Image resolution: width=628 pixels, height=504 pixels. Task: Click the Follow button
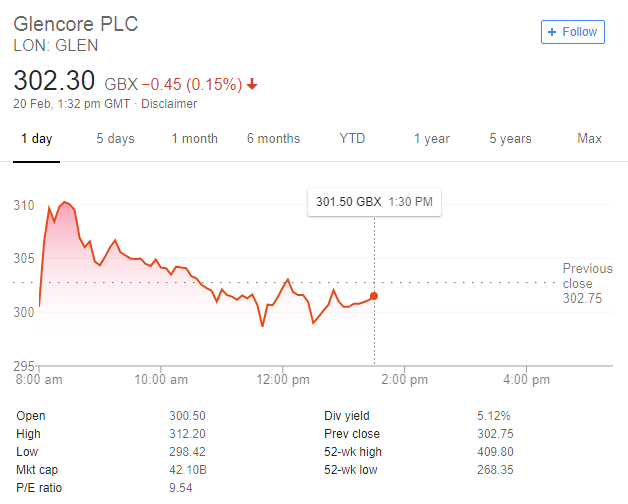(573, 32)
